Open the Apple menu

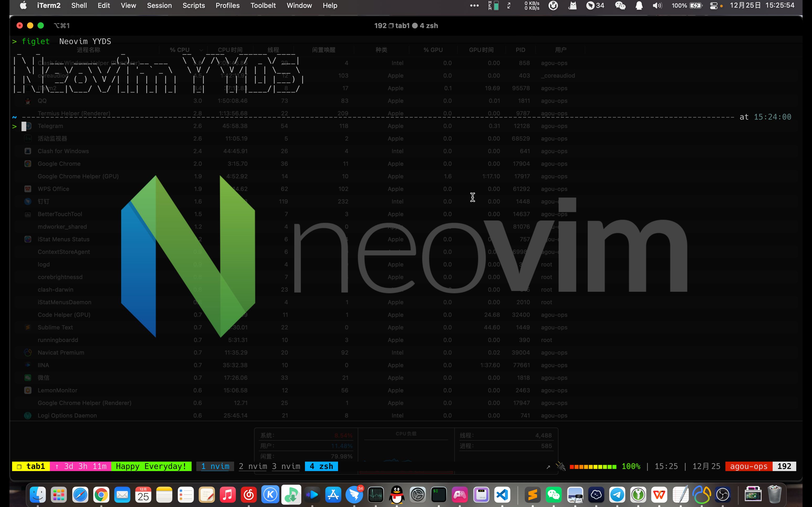click(x=23, y=5)
